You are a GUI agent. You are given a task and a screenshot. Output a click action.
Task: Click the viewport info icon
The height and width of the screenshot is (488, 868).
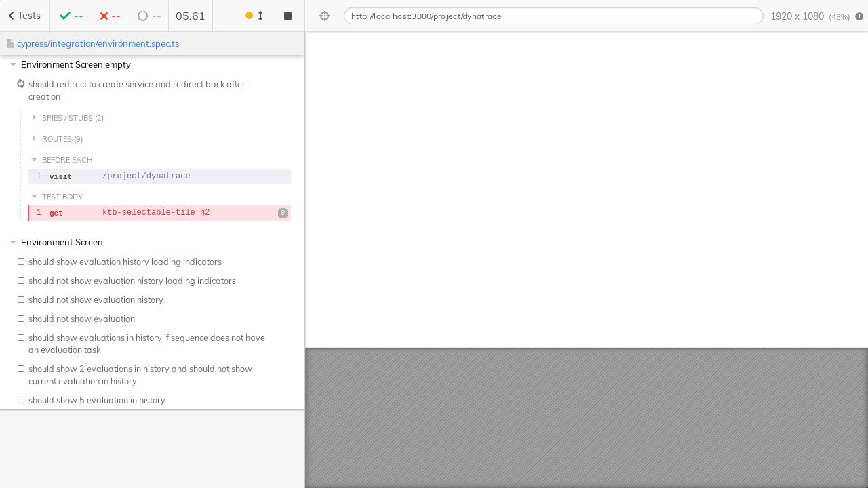pyautogui.click(x=859, y=16)
